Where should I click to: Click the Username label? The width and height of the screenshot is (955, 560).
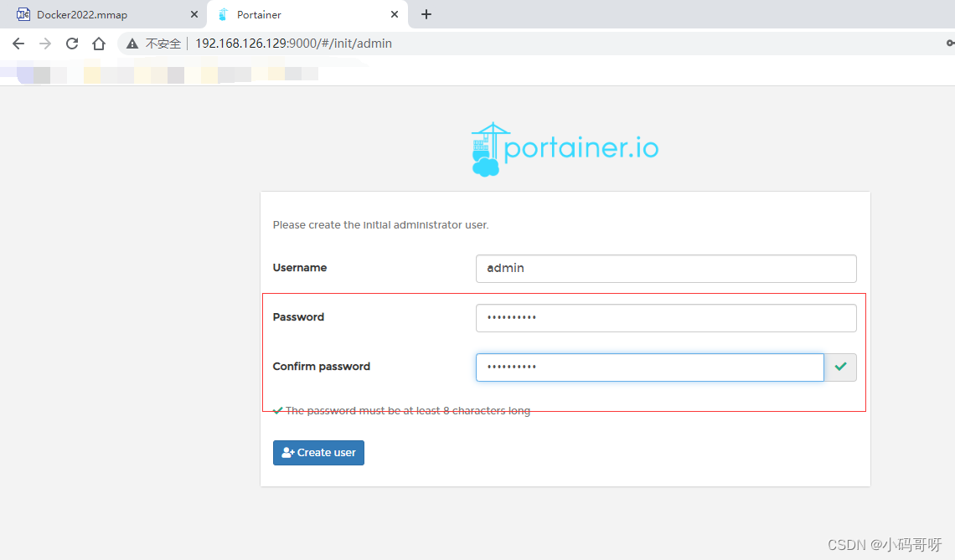(x=300, y=268)
